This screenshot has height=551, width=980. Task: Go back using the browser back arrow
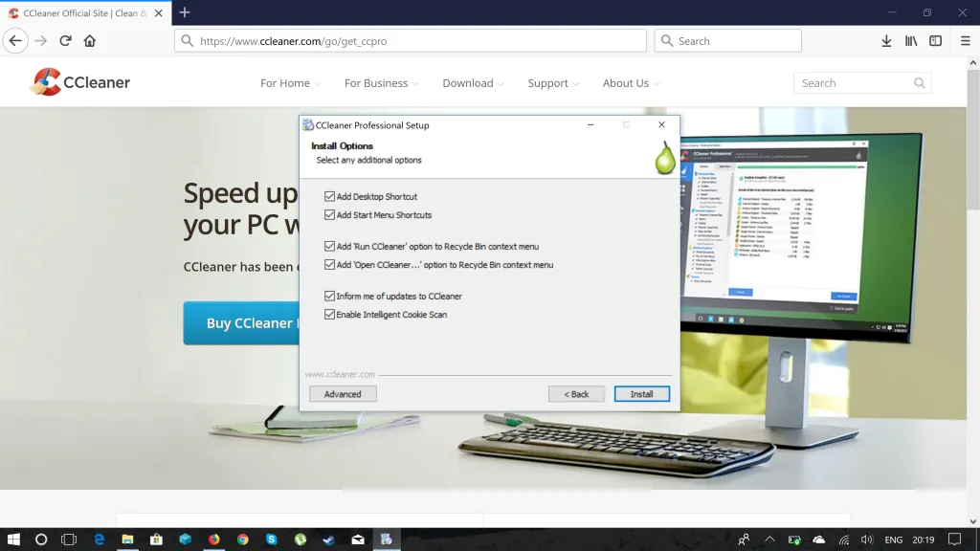click(15, 41)
